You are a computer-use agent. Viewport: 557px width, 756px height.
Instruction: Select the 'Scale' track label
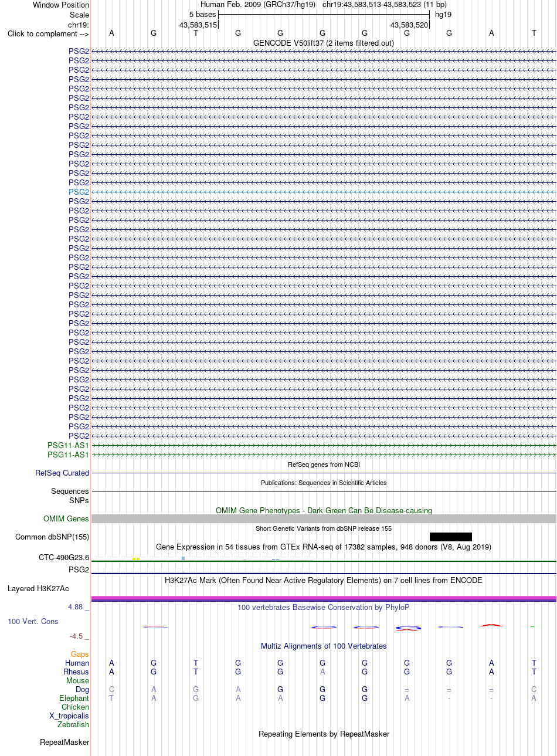(79, 15)
